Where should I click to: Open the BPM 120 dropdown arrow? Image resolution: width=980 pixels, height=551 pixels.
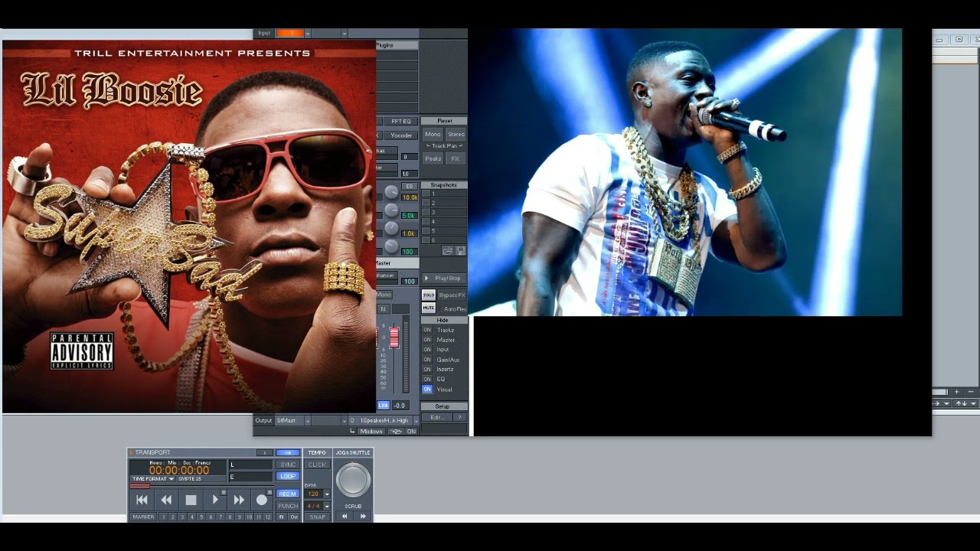327,494
